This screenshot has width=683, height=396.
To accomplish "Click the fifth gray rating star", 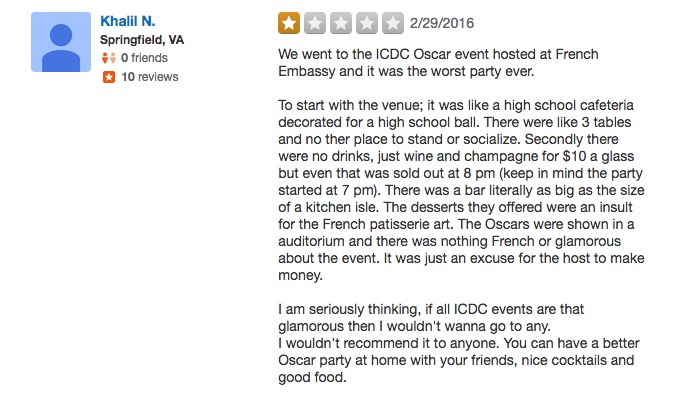I will pyautogui.click(x=393, y=23).
